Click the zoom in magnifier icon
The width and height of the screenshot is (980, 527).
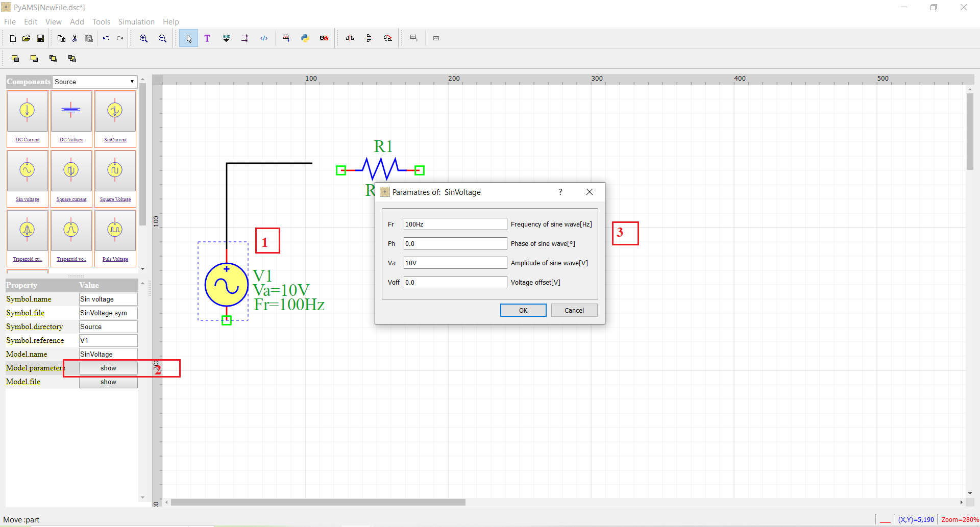(144, 38)
